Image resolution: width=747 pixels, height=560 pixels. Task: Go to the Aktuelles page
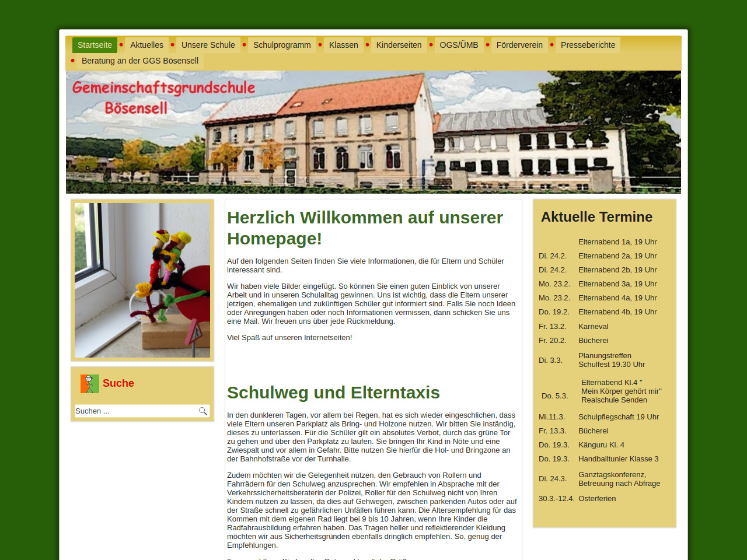[x=146, y=45]
